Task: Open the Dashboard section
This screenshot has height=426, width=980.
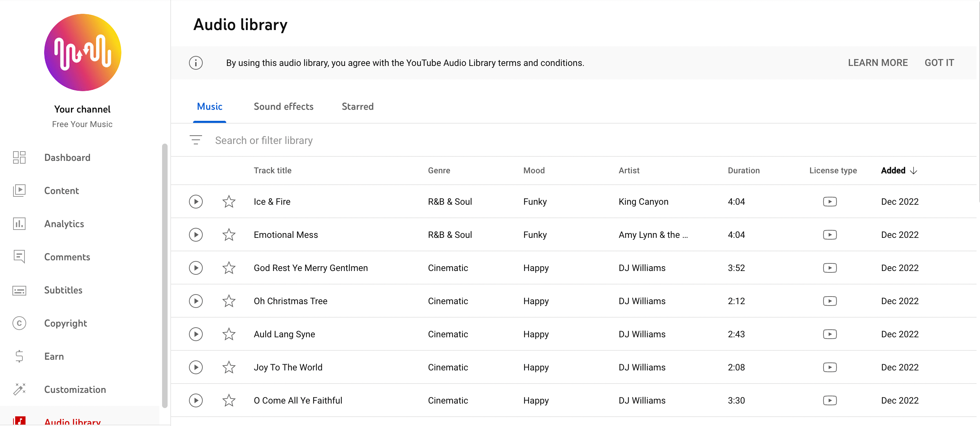Action: point(67,157)
